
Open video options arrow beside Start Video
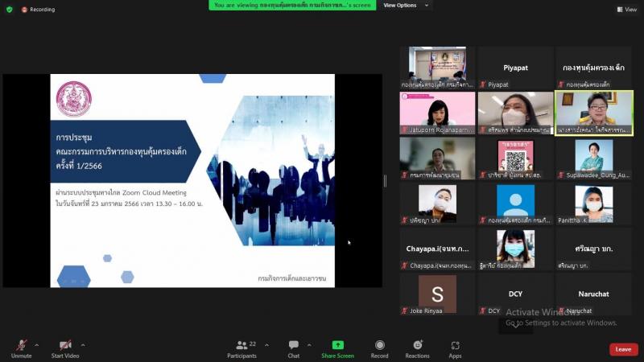point(83,345)
